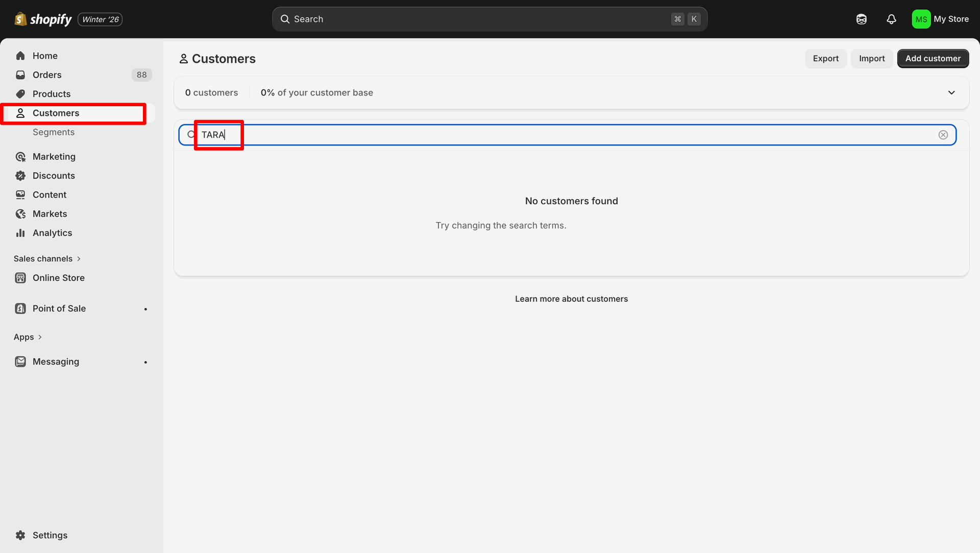
Task: Open Learn more about customers link
Action: point(571,299)
